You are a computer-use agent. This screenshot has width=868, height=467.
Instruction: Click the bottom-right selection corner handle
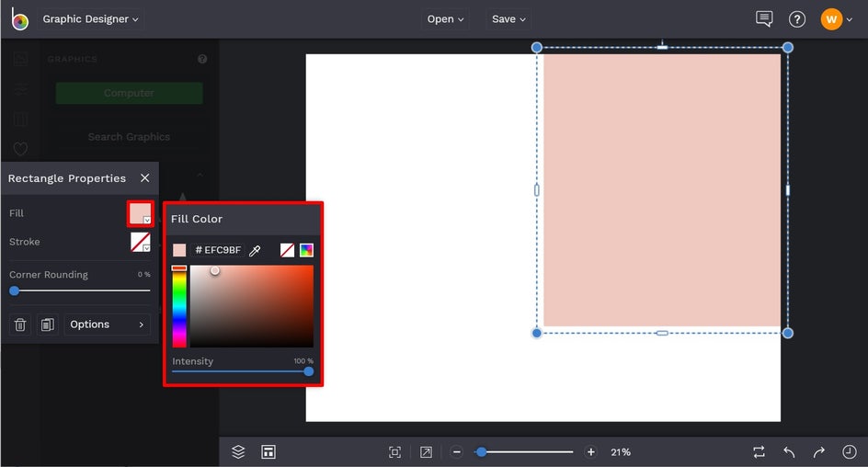point(788,333)
